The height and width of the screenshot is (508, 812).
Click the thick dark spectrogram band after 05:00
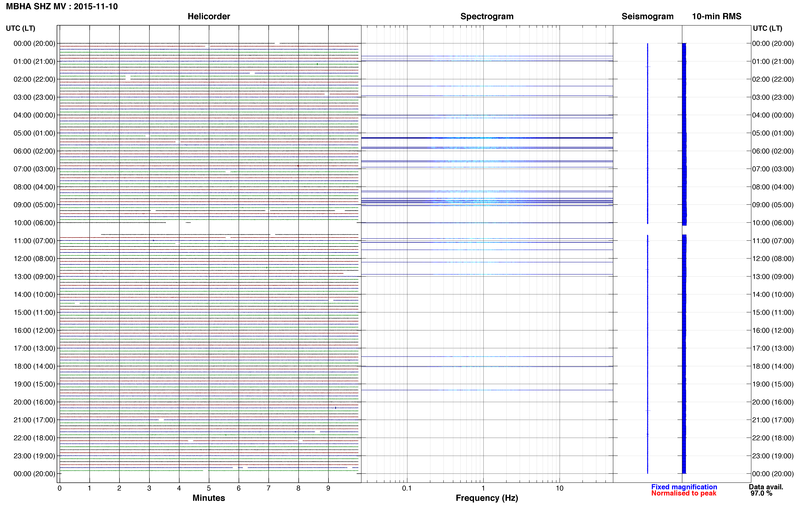(x=487, y=138)
